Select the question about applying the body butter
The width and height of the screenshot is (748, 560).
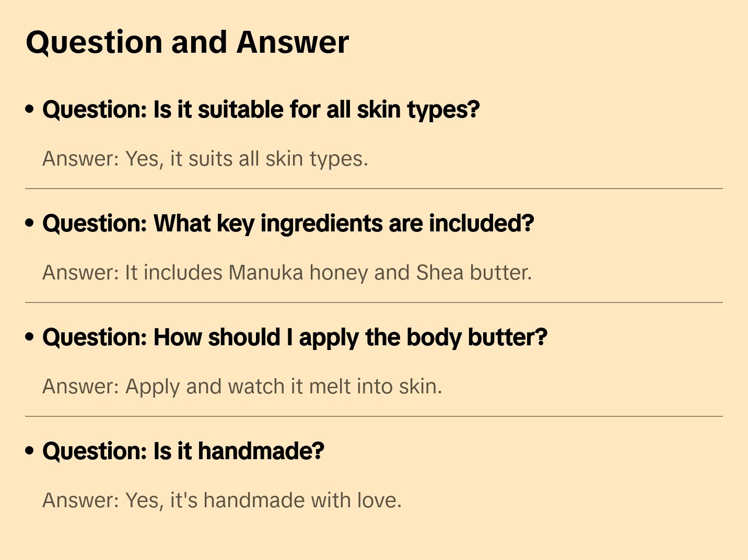pos(295,337)
